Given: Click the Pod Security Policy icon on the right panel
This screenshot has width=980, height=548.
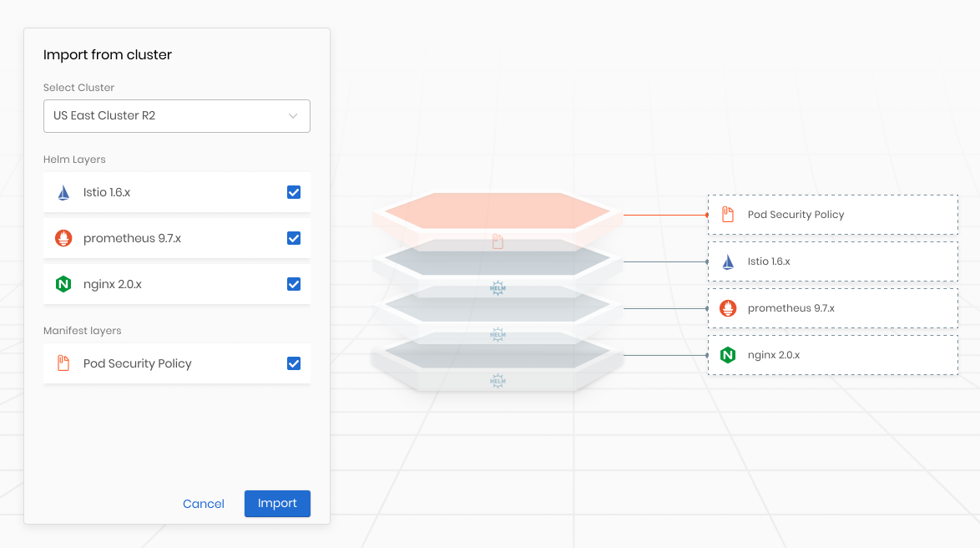Looking at the screenshot, I should tap(727, 214).
